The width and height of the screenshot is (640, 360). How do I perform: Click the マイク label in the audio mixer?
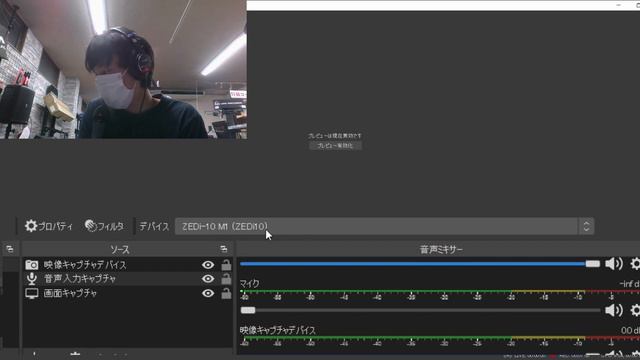click(249, 283)
